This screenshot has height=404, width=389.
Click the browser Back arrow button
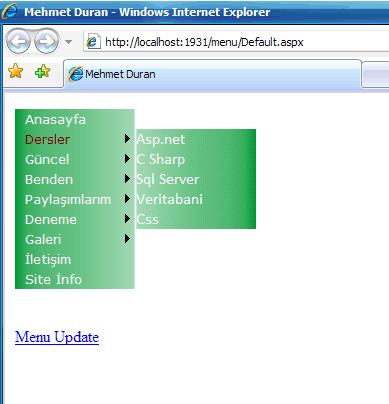(18, 42)
